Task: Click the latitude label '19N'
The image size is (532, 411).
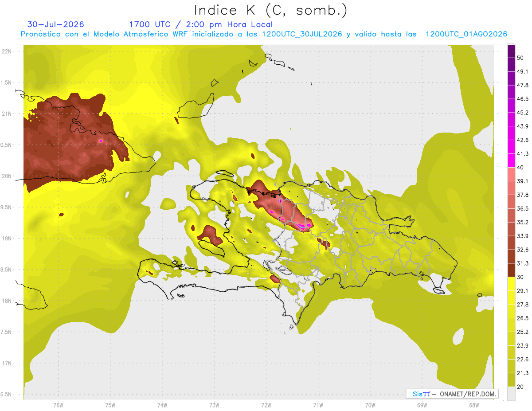Action: (7, 239)
